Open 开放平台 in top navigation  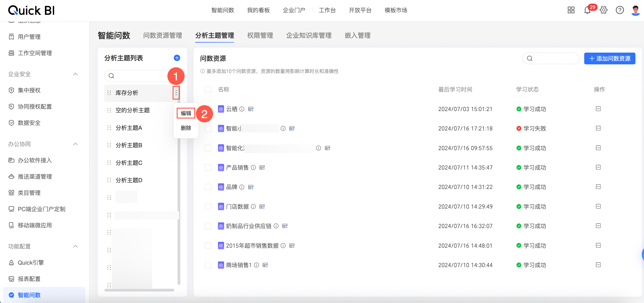coord(360,10)
